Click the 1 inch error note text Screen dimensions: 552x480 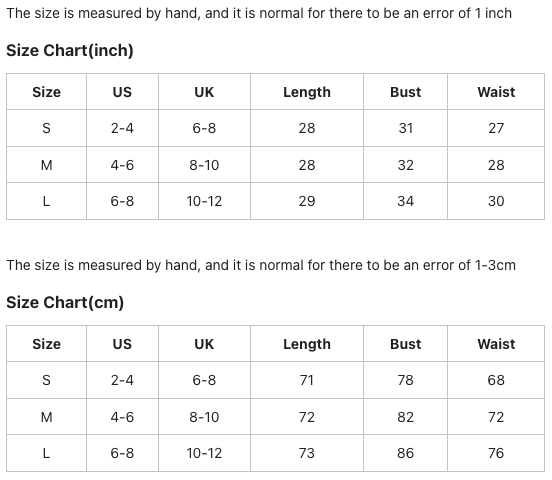[259, 13]
